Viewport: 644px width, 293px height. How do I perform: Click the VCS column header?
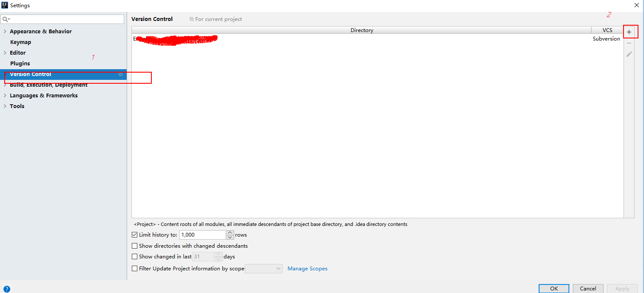pos(607,30)
